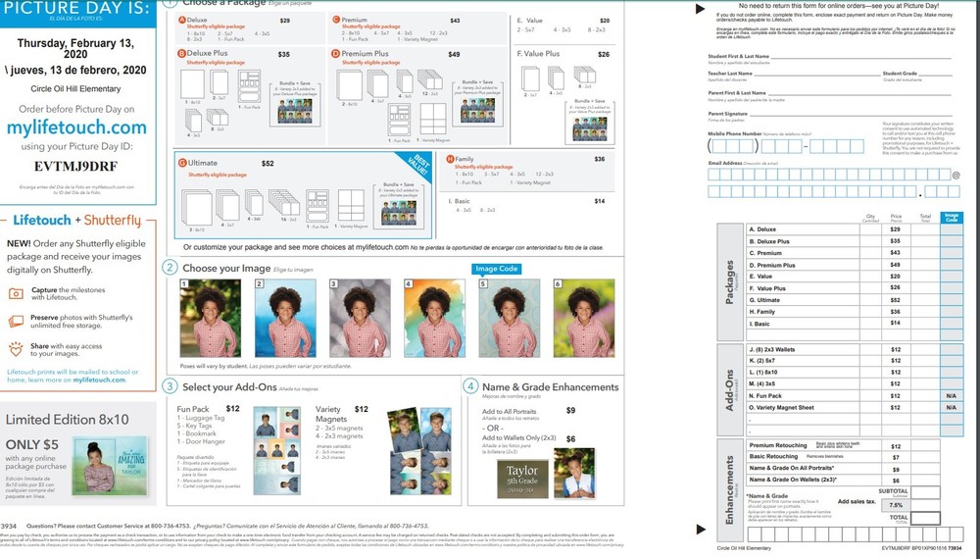Viewport: 980px width, 559px height.
Task: Click the Circle Oil Hill Elementary text under the date
Action: [x=75, y=89]
